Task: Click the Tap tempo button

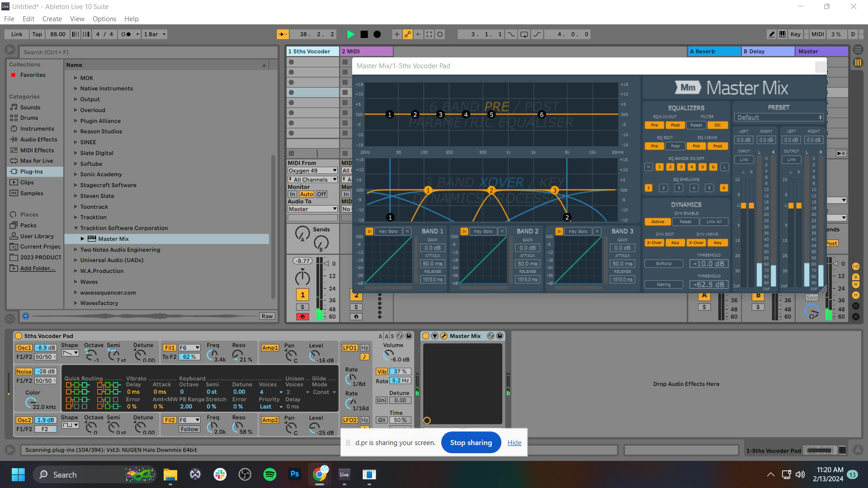Action: tap(37, 34)
